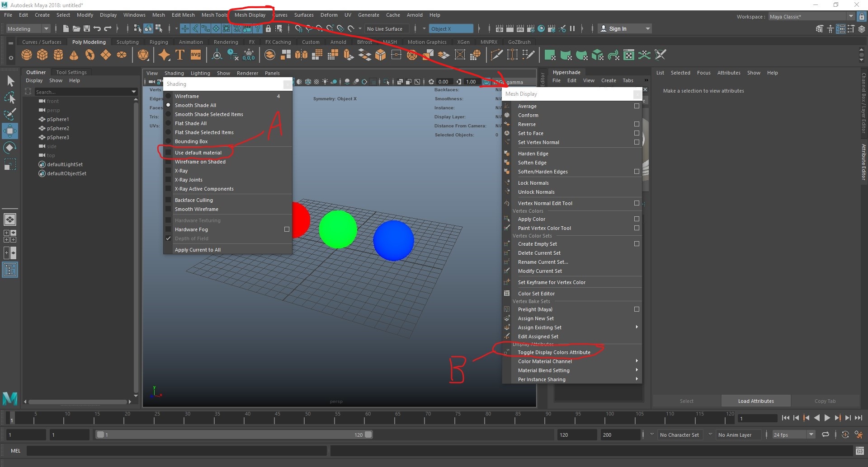Switch to the Sculpting shelf tab
Viewport: 868px width, 467px height.
pyautogui.click(x=127, y=42)
